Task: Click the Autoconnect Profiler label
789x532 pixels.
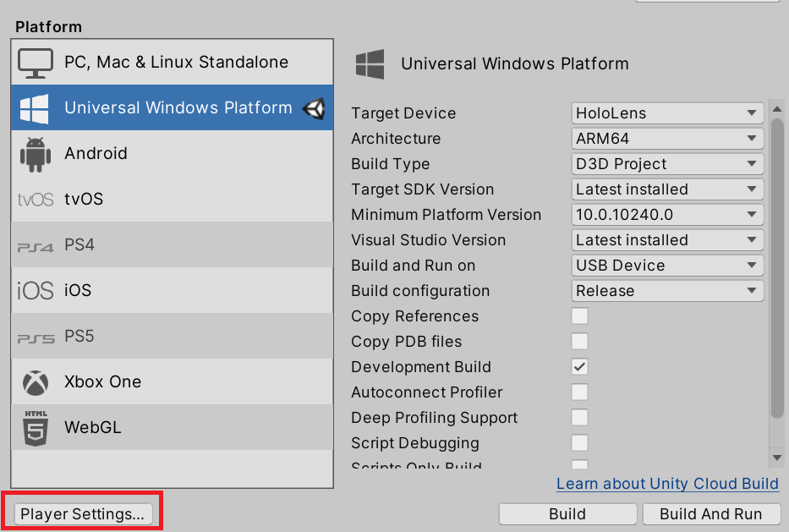Action: [427, 392]
